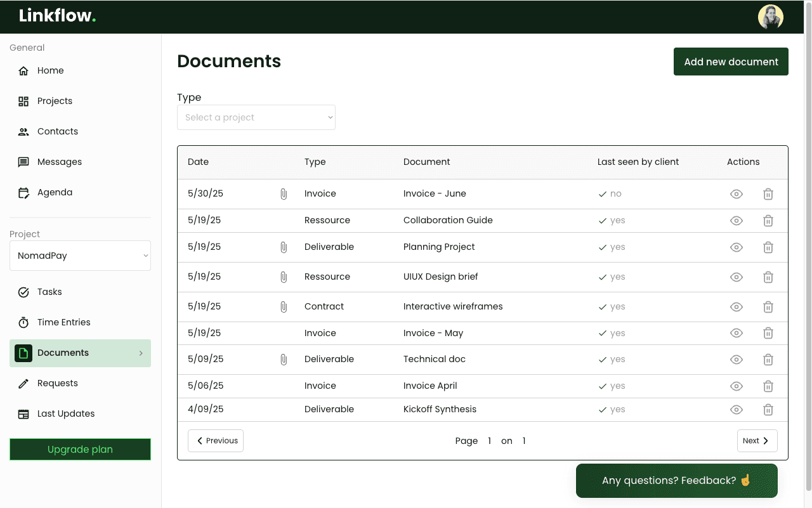View Kickoff Synthesis using eye icon
Image resolution: width=812 pixels, height=508 pixels.
(736, 410)
